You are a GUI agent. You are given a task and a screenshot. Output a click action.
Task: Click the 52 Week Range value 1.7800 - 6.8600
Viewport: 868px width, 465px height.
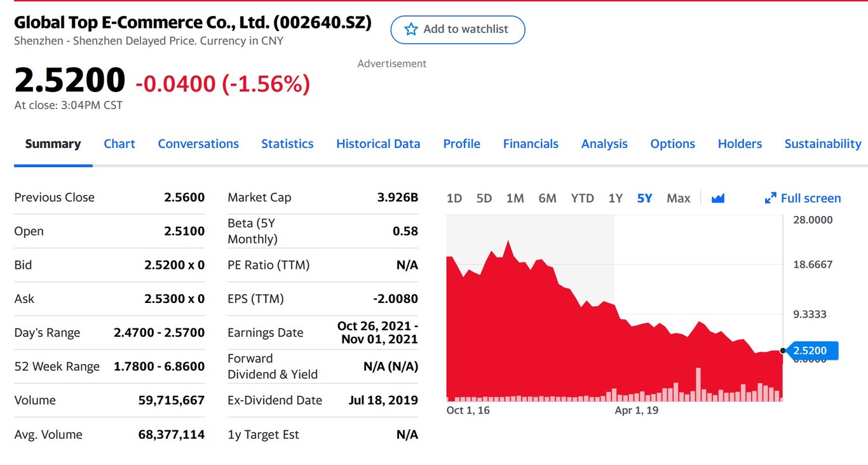coord(159,366)
